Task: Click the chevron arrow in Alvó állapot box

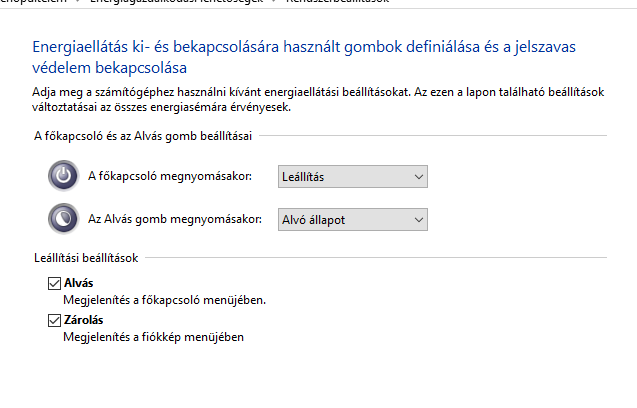Action: [x=419, y=220]
